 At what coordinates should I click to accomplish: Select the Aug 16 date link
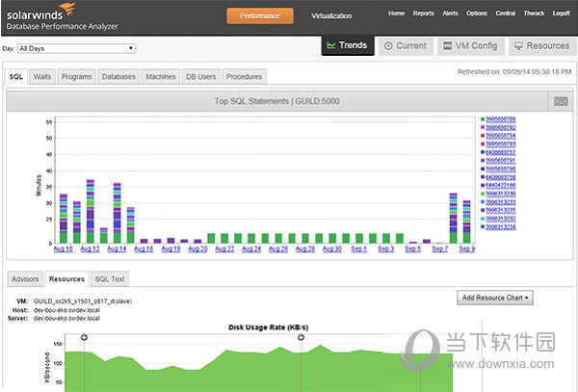click(144, 249)
